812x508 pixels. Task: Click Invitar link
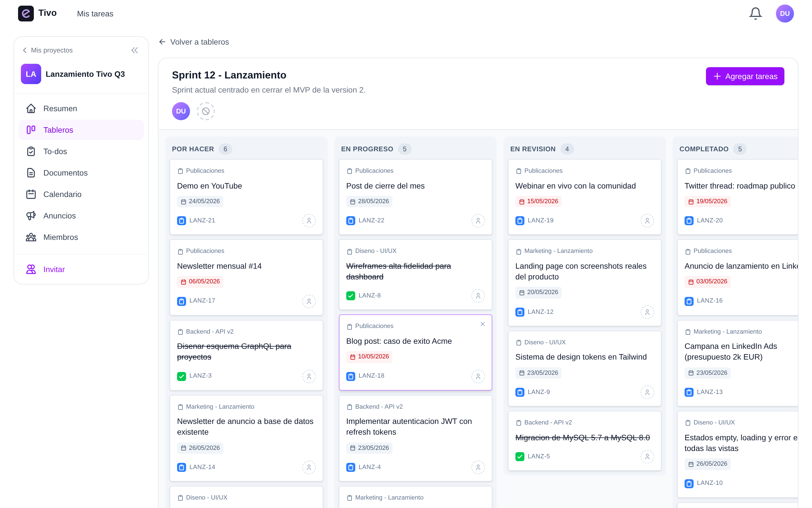[x=46, y=270]
